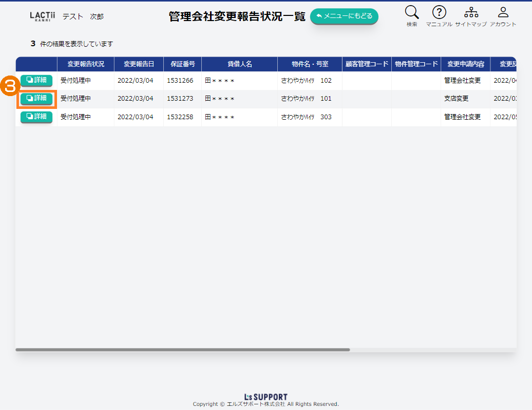Click the 賃借人名 column header

(x=239, y=64)
